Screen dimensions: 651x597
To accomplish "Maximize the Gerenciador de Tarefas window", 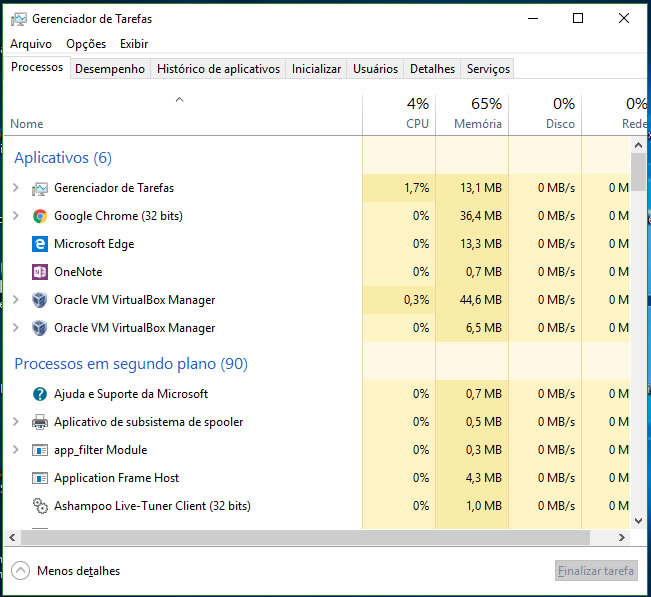I will click(x=578, y=18).
